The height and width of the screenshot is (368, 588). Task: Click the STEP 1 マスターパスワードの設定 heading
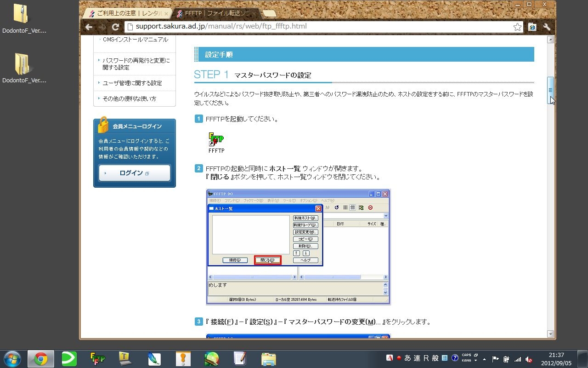(253, 75)
